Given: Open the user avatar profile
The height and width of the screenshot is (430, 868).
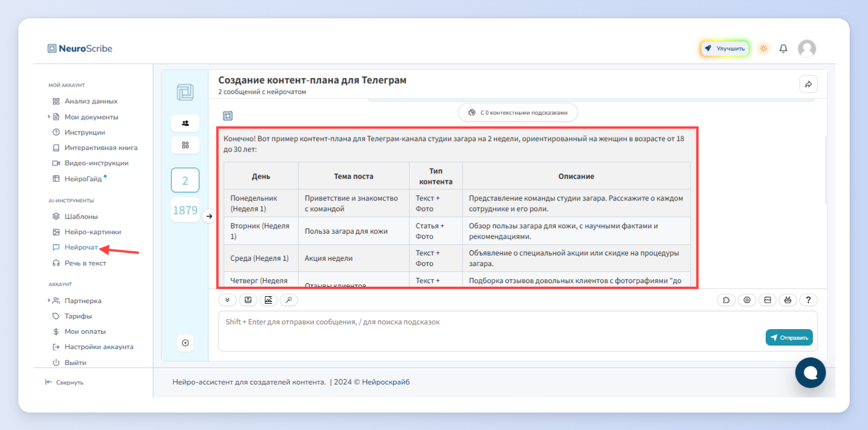Looking at the screenshot, I should [x=807, y=48].
